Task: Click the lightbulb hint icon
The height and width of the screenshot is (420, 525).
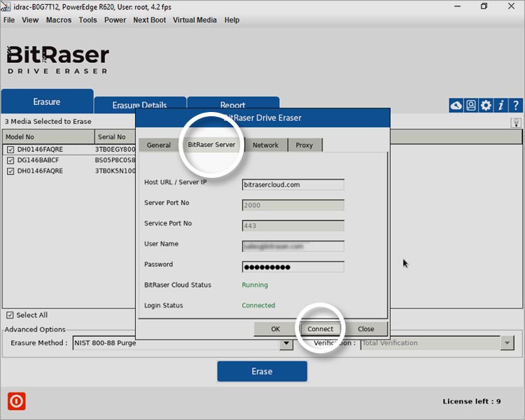Action: [516, 122]
